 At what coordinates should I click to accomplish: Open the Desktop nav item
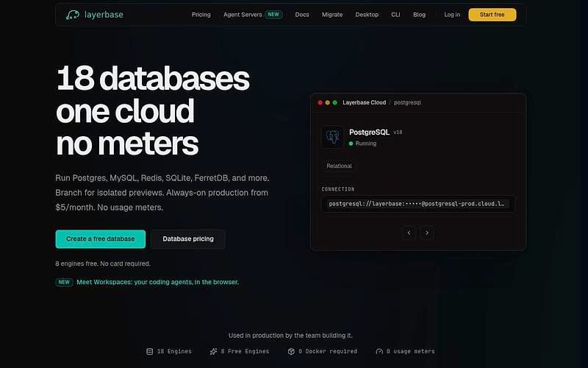coord(367,15)
